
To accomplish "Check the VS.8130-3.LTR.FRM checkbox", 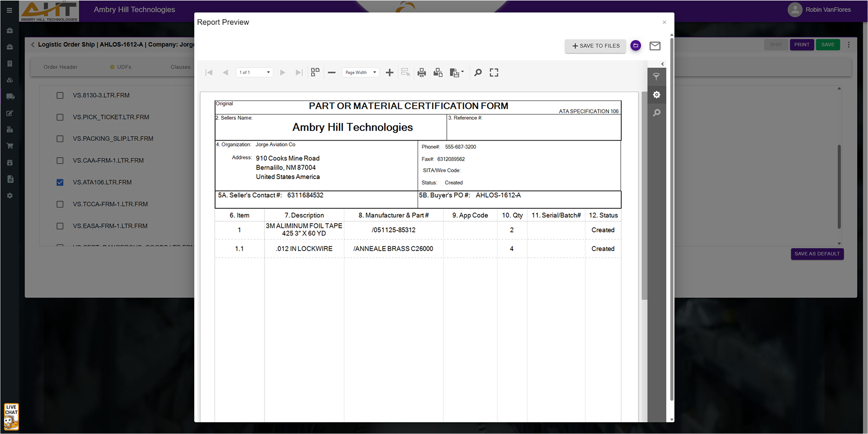I will (60, 95).
